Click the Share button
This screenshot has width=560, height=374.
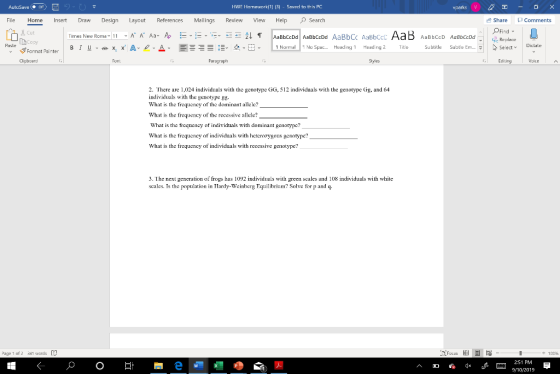[x=497, y=20]
